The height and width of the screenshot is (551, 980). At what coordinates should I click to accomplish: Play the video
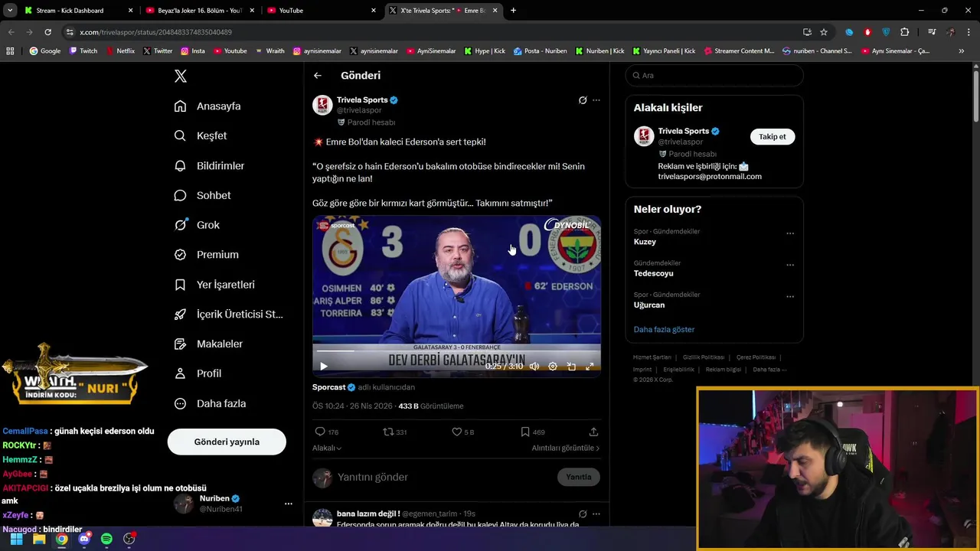(323, 367)
